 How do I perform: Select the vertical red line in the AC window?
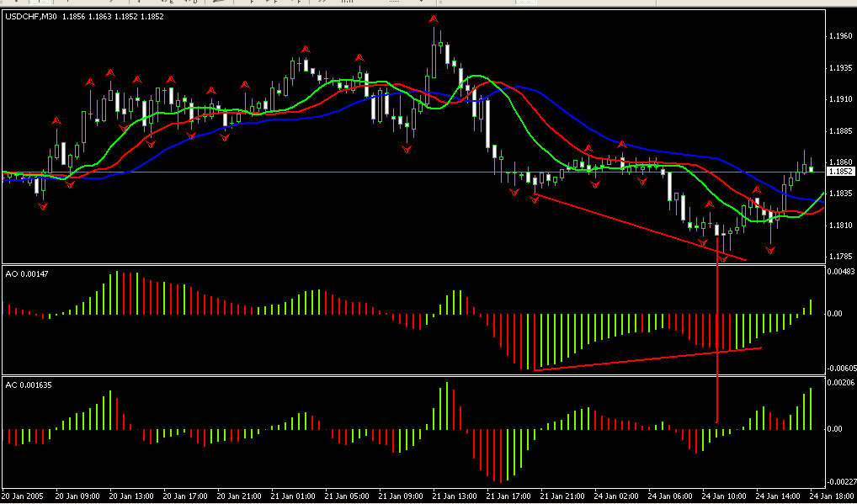pos(717,395)
